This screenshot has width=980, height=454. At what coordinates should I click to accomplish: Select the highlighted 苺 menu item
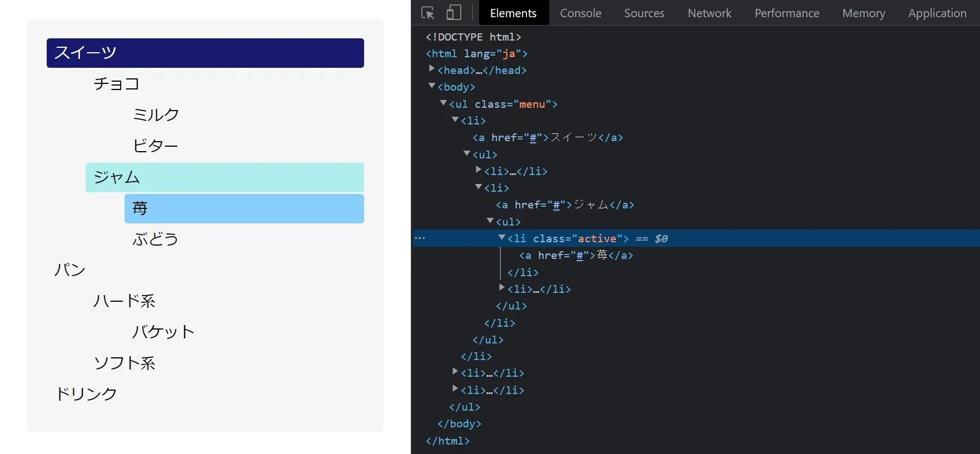[x=244, y=208]
